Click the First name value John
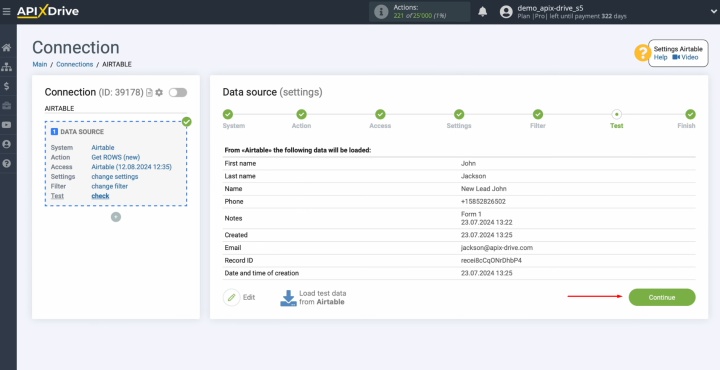This screenshot has height=370, width=720. coord(468,163)
